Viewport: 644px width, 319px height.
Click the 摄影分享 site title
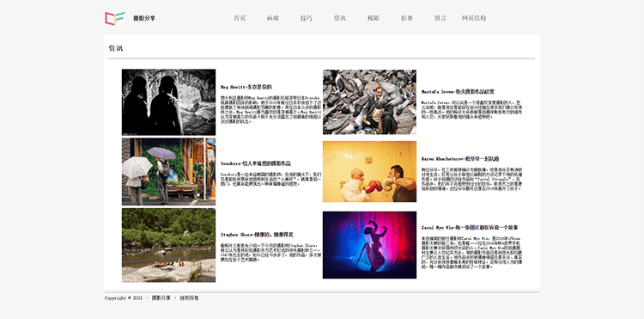[144, 19]
